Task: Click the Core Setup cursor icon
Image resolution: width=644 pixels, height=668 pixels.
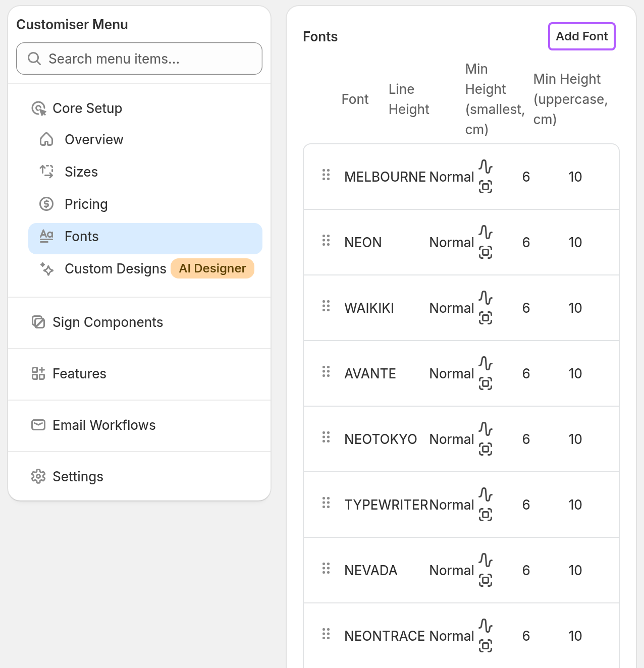Action: coord(39,108)
